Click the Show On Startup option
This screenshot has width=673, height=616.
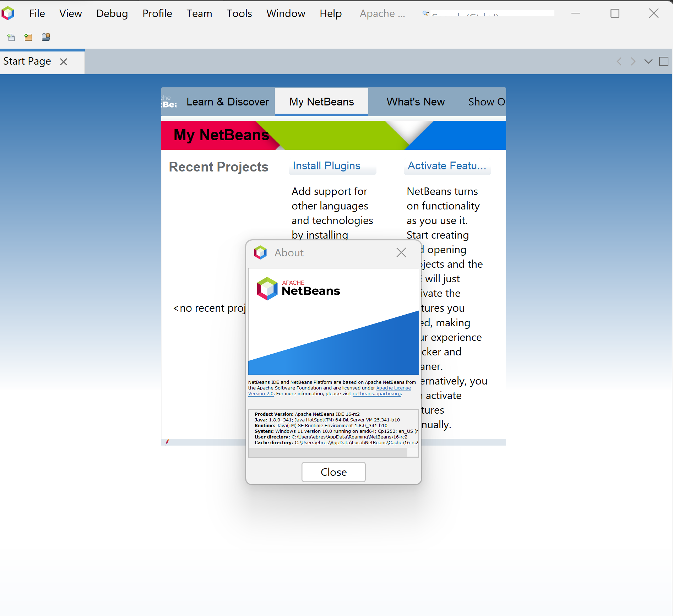click(x=486, y=102)
